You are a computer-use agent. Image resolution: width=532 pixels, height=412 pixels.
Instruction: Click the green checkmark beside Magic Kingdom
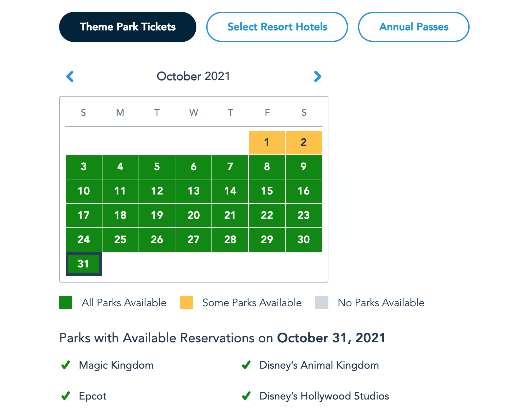point(66,365)
